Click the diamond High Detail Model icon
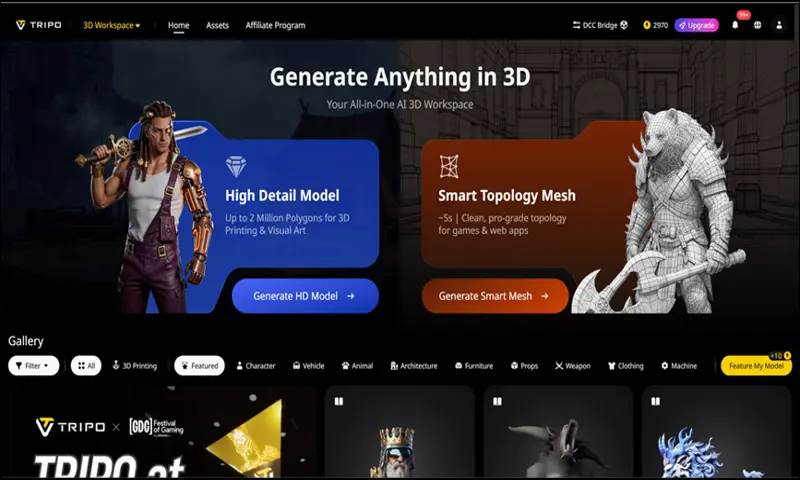800x480 pixels. 236,166
